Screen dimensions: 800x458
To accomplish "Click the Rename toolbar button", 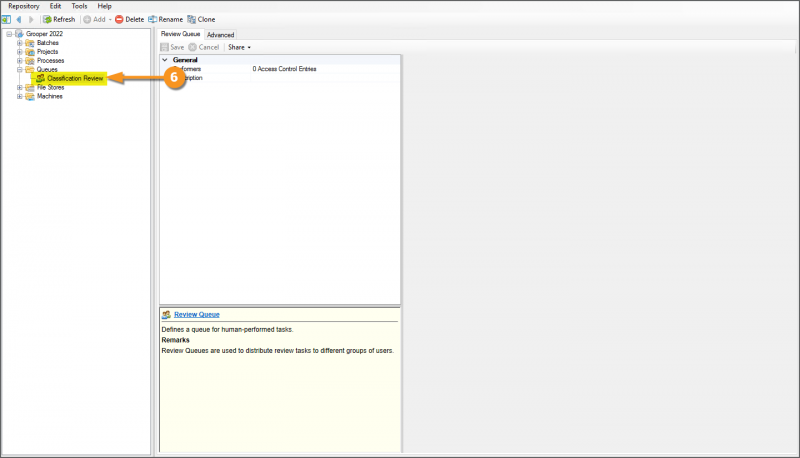I will (x=165, y=19).
